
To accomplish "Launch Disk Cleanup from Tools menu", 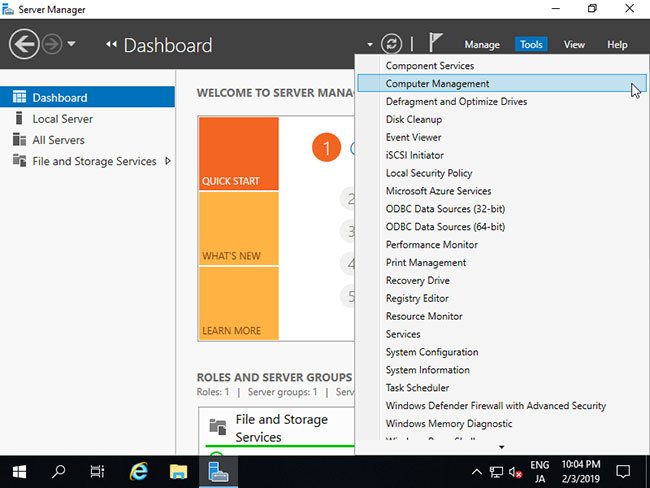I will (502, 119).
